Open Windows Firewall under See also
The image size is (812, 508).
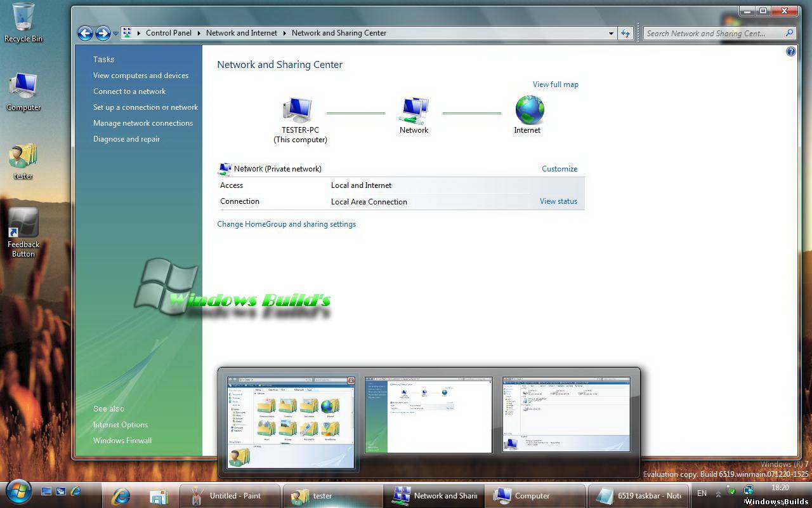[x=122, y=441]
